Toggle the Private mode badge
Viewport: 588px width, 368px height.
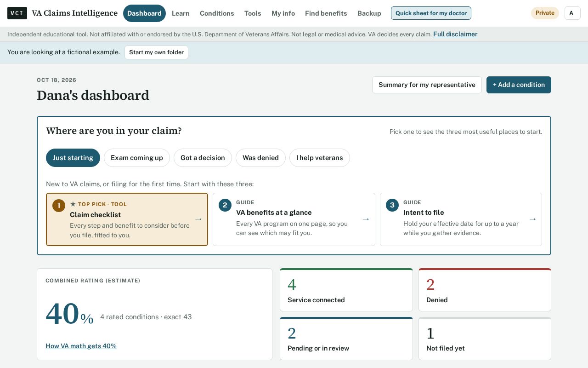tap(545, 13)
